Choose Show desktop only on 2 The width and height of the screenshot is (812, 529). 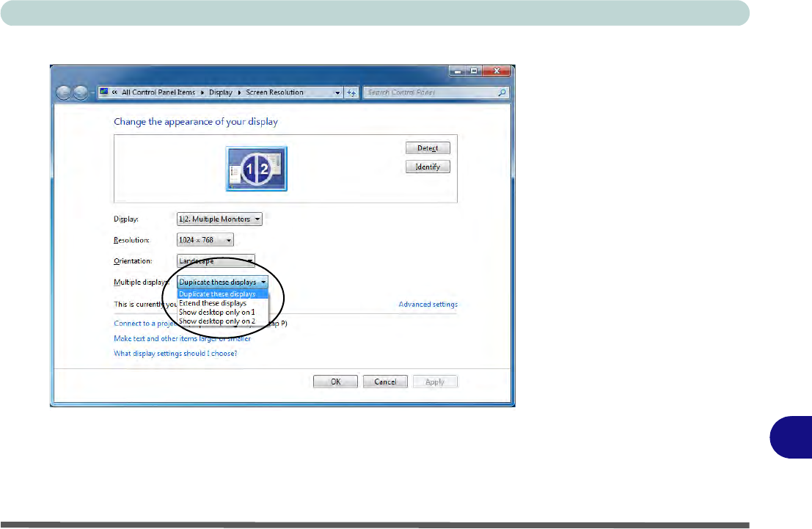(x=223, y=321)
